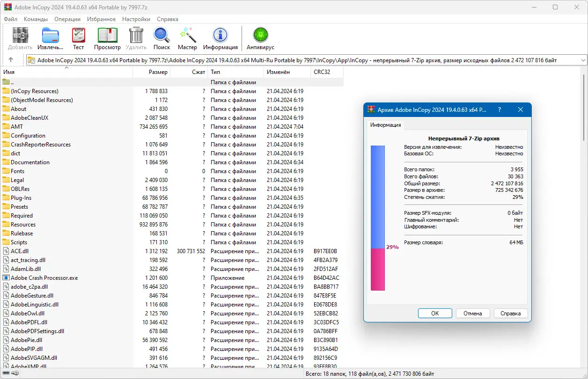The image size is (588, 379).
Task: Open the Избранное menu
Action: (x=101, y=19)
